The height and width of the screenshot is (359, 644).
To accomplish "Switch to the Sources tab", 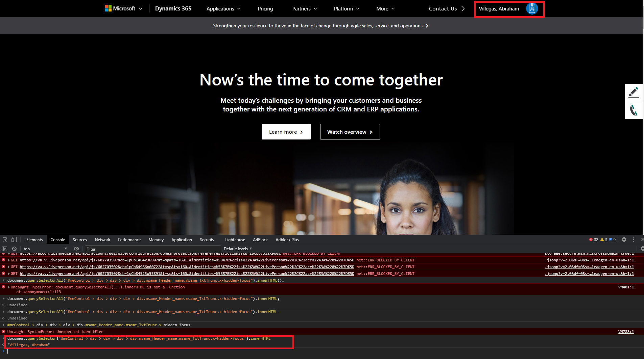I will tap(80, 239).
